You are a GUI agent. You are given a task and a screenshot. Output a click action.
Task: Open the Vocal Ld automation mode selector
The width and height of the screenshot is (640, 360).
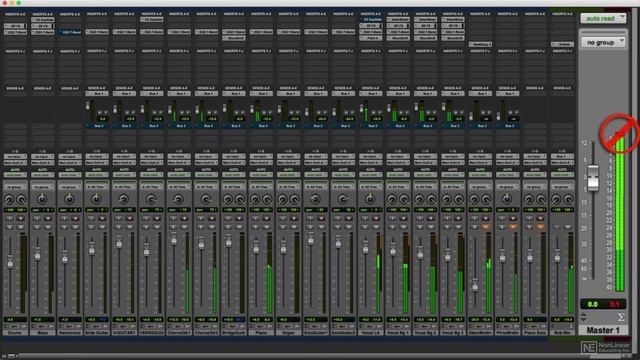pos(371,175)
